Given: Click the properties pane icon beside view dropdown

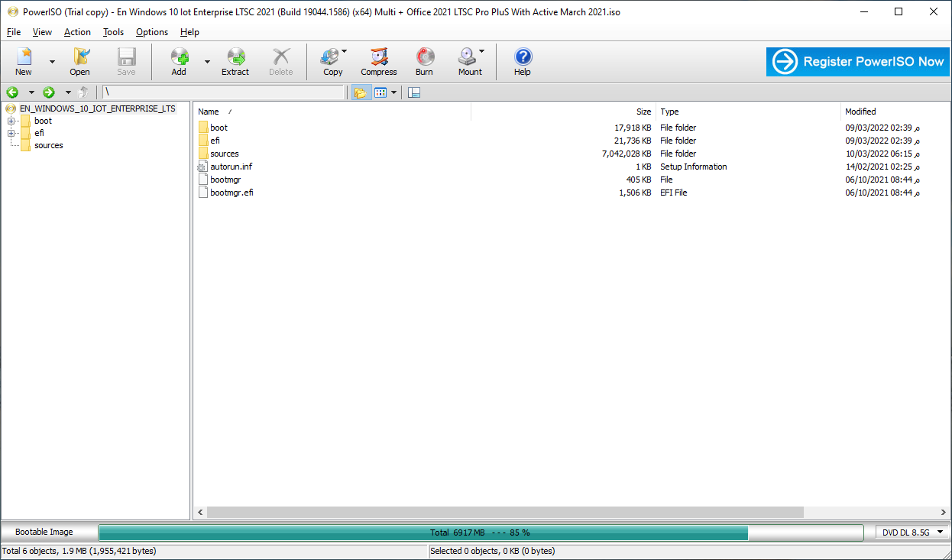Looking at the screenshot, I should 414,92.
